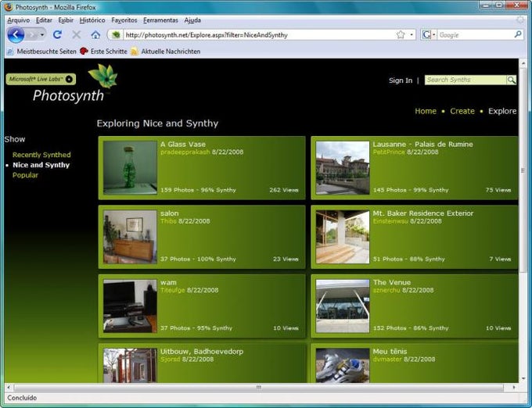Screen dimensions: 532x408
Task: Open the Google search engine selector dropdown
Action: 429,34
